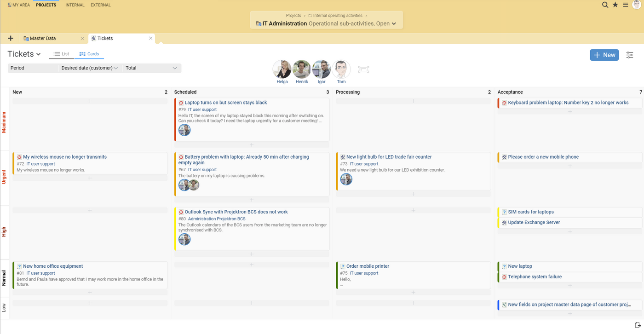This screenshot has height=334, width=644.
Task: Filter tickets by Helga avatar
Action: (x=282, y=69)
